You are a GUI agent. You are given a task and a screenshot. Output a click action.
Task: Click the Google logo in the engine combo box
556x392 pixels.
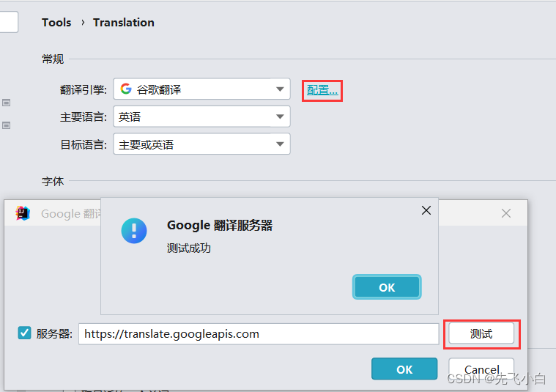click(126, 89)
